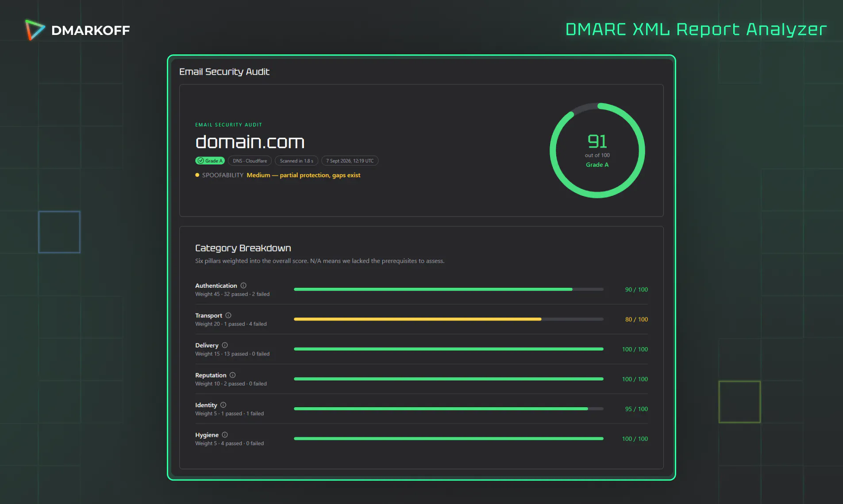Click 'Weight 5 · 4 passed · 0 failed'

coord(229,443)
